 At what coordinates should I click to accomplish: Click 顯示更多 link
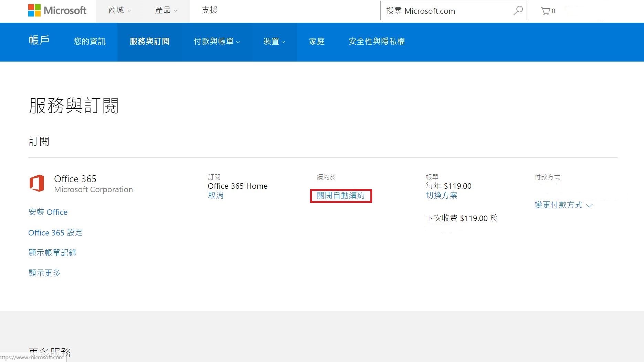pyautogui.click(x=44, y=273)
